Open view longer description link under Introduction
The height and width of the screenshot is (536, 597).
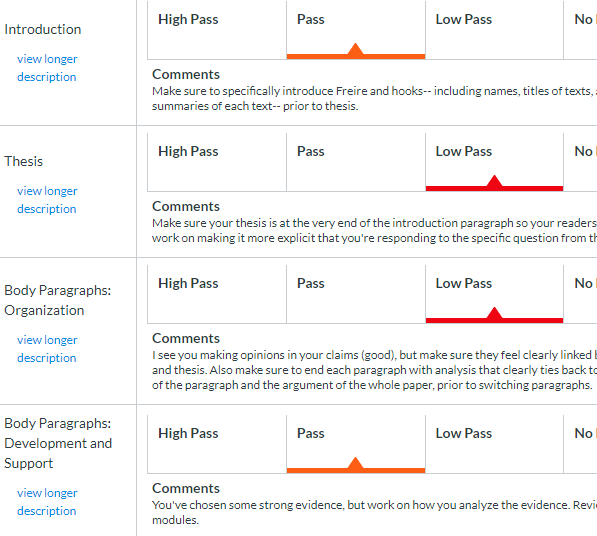tap(47, 68)
